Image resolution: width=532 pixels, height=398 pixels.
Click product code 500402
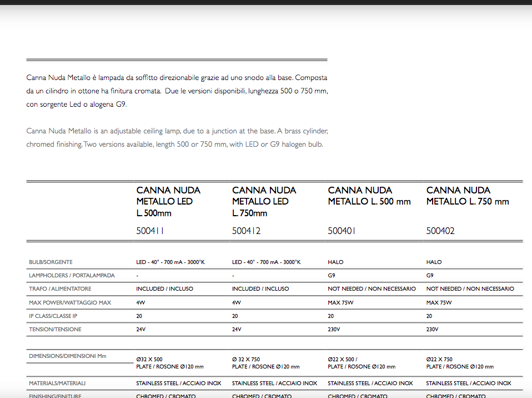[x=440, y=231]
